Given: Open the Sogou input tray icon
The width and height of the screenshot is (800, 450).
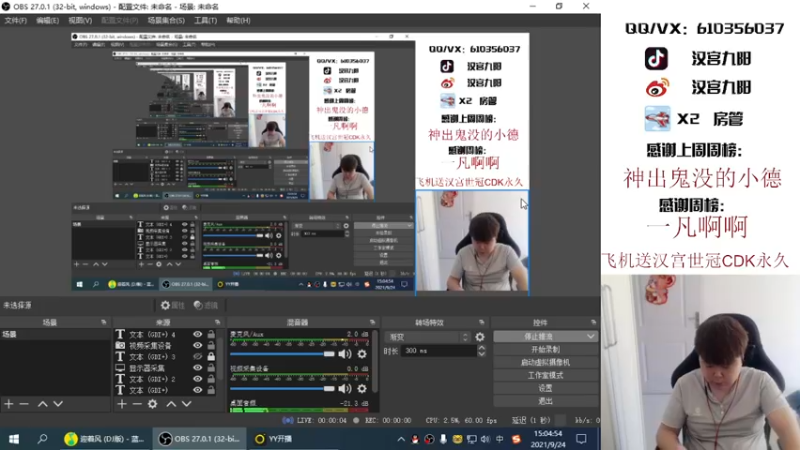Looking at the screenshot, I should click(x=516, y=439).
